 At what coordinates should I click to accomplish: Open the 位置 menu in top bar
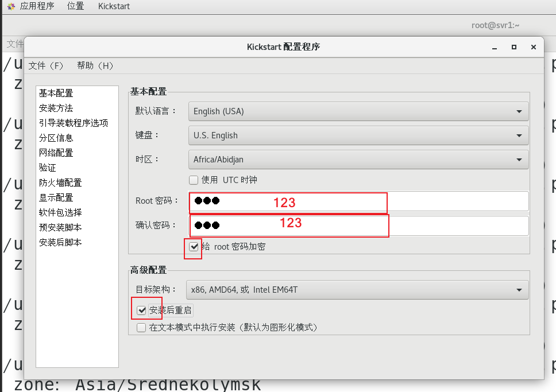point(75,6)
